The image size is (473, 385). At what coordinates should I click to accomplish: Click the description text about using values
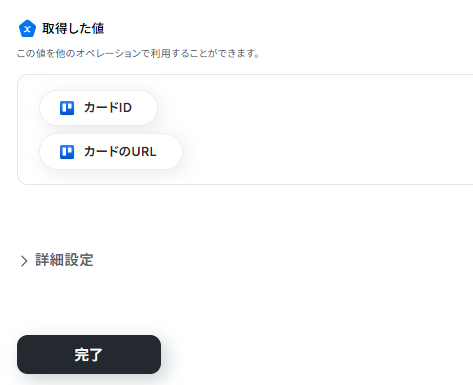pos(138,53)
